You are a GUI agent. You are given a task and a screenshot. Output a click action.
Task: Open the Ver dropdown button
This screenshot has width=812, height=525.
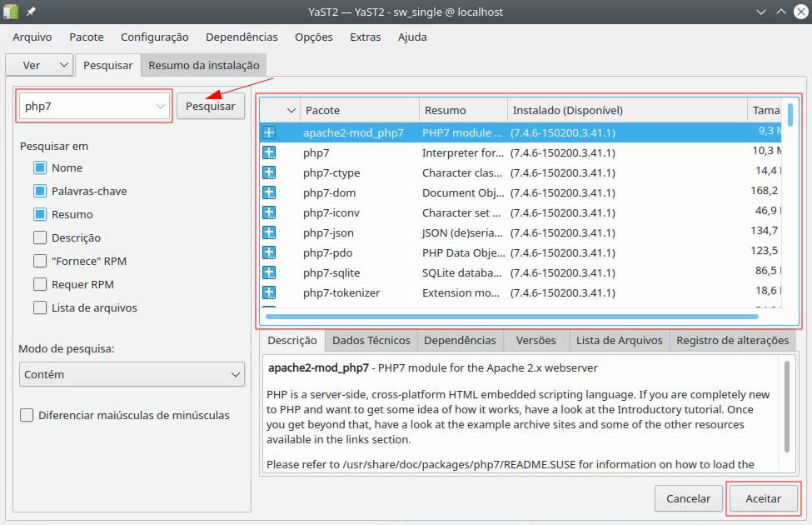point(39,65)
